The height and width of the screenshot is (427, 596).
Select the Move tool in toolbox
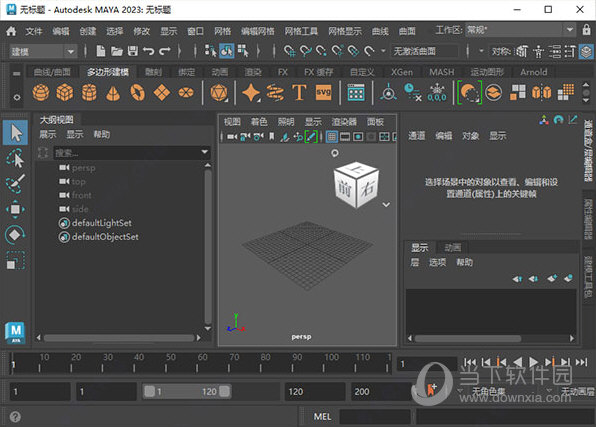coord(15,209)
